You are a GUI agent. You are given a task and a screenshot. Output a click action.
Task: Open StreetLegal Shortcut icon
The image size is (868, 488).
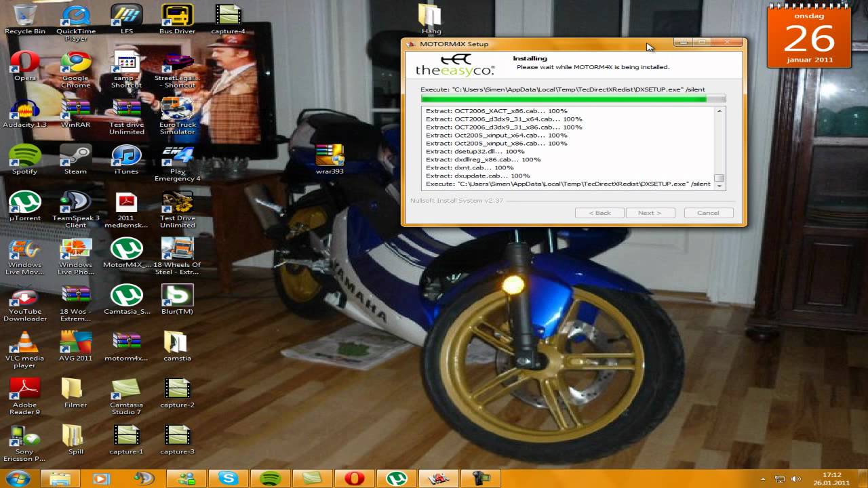pos(177,69)
